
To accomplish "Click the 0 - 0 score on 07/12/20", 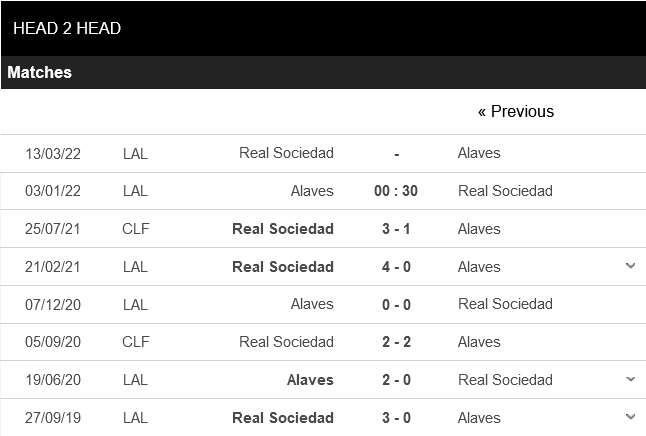I will (396, 304).
